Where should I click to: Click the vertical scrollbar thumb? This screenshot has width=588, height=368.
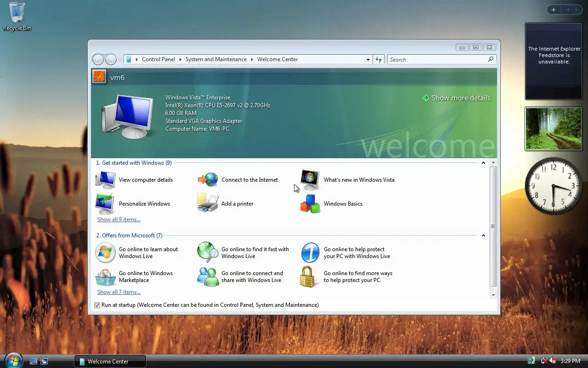point(493,226)
